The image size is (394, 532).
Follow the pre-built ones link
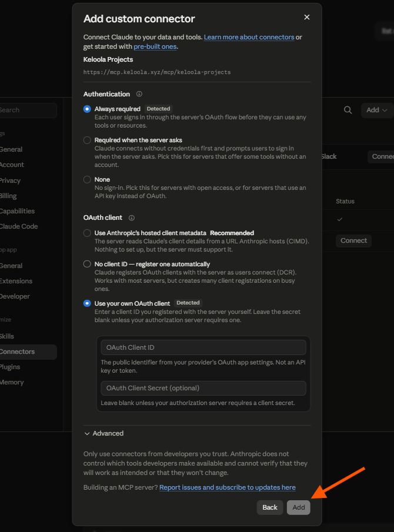pyautogui.click(x=155, y=46)
